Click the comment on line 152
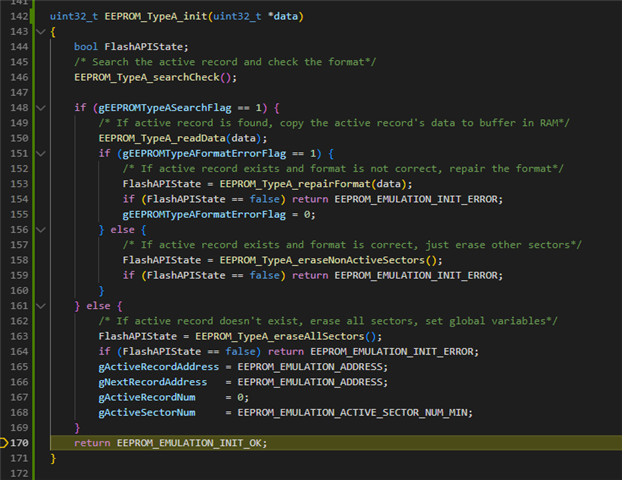The image size is (622, 480). click(x=343, y=169)
